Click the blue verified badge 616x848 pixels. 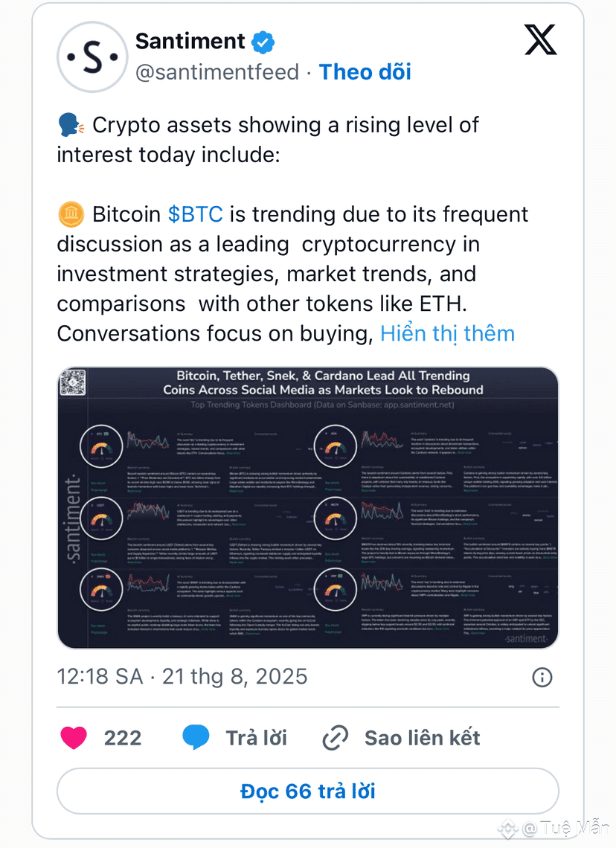click(263, 42)
